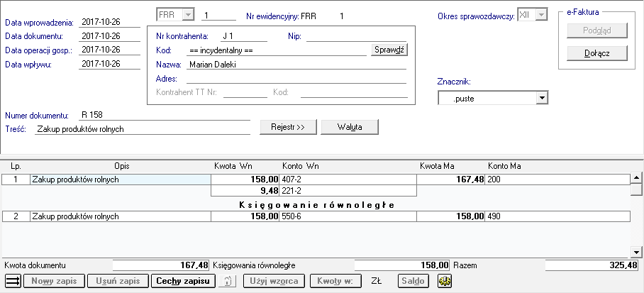
Task: Select the Nazwa field with Marian Daleki
Action: click(295, 65)
